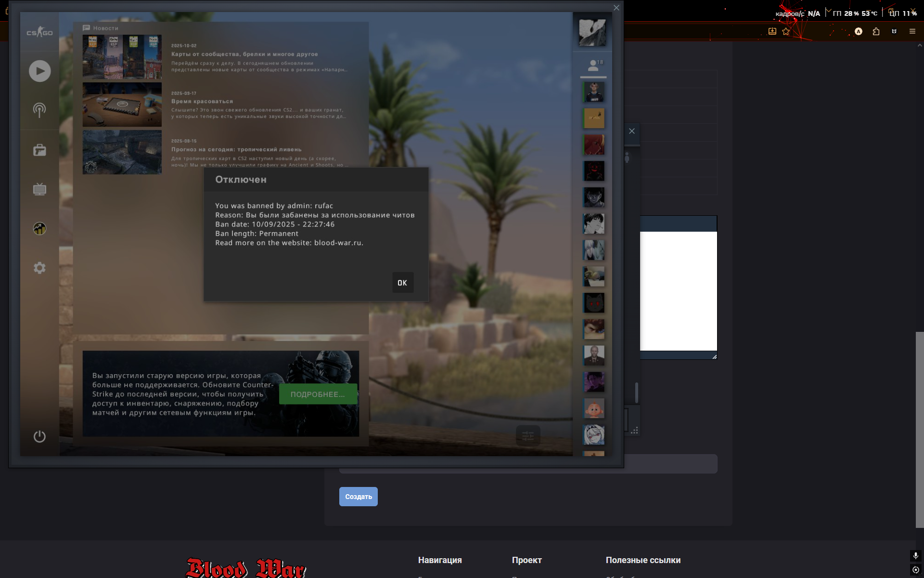Open the friends list icon showing 18
This screenshot has width=924, height=578.
coord(593,66)
